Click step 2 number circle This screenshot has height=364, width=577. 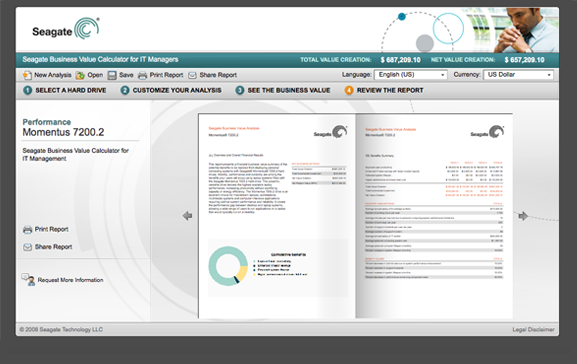pyautogui.click(x=125, y=90)
